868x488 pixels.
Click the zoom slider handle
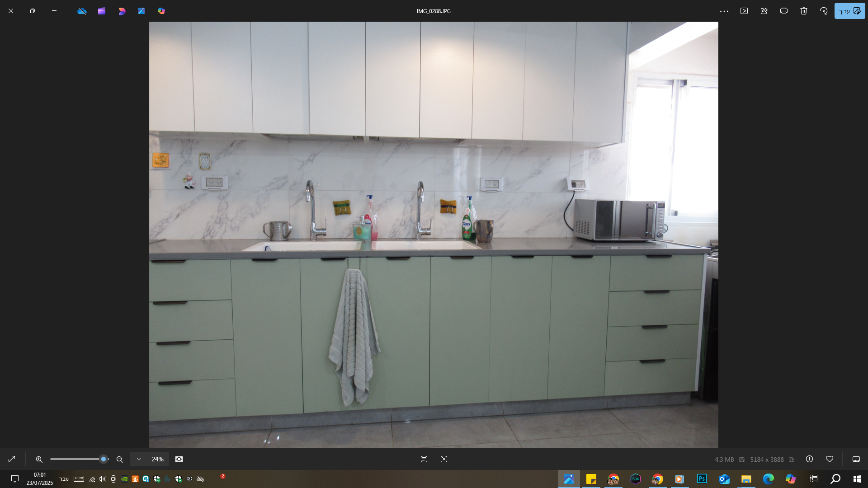click(x=104, y=459)
